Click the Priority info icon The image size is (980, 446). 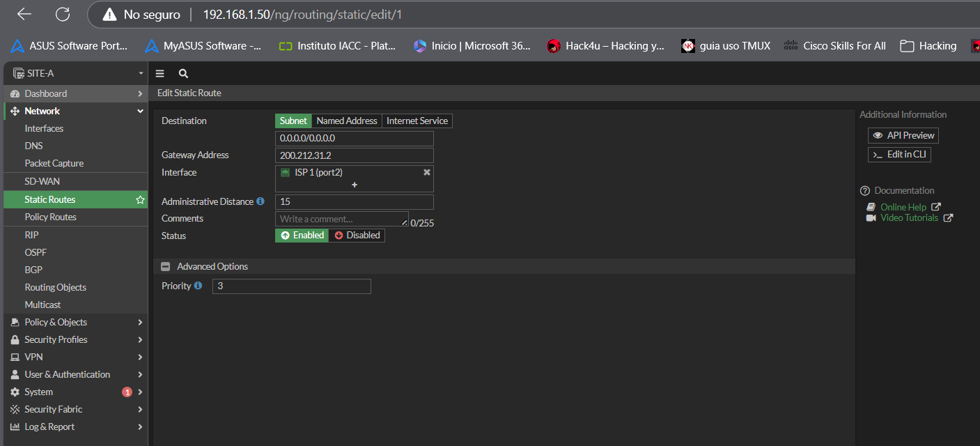198,286
